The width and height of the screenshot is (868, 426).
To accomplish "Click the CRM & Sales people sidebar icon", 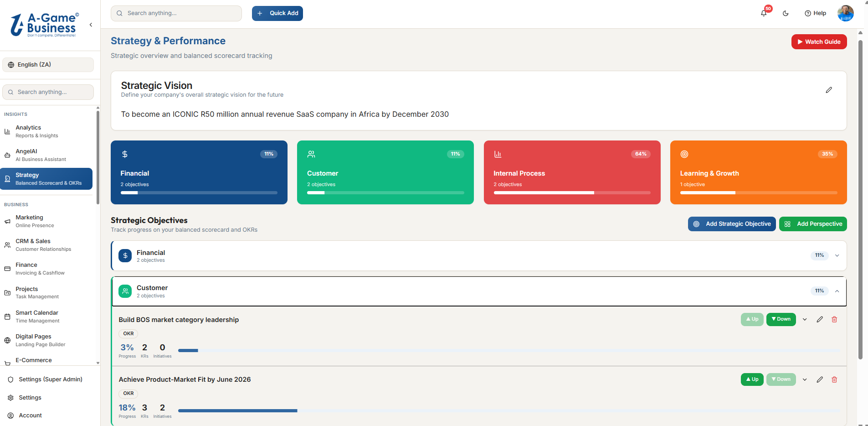I will pos(7,245).
